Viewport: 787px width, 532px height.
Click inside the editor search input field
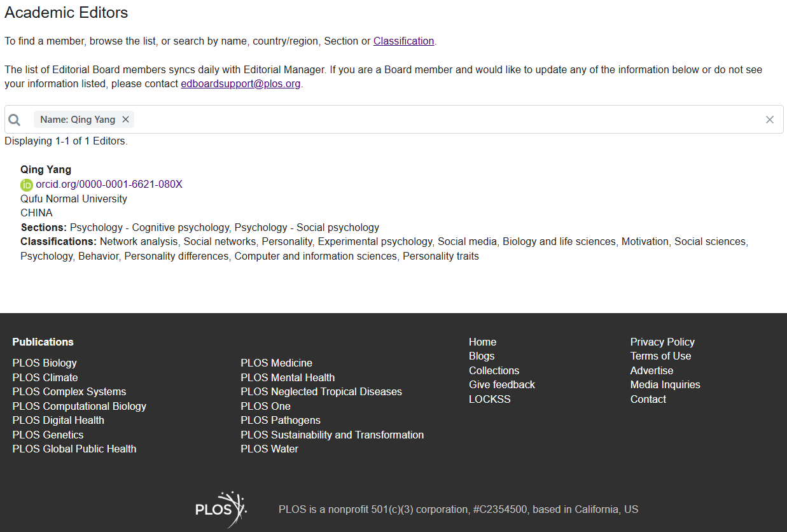(445, 120)
